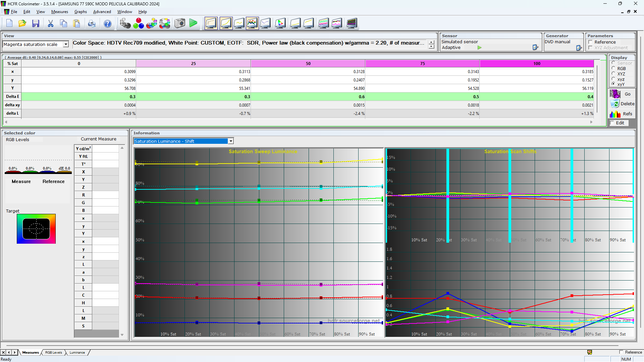Select the RGB display radio button
644x362 pixels.
click(x=614, y=68)
